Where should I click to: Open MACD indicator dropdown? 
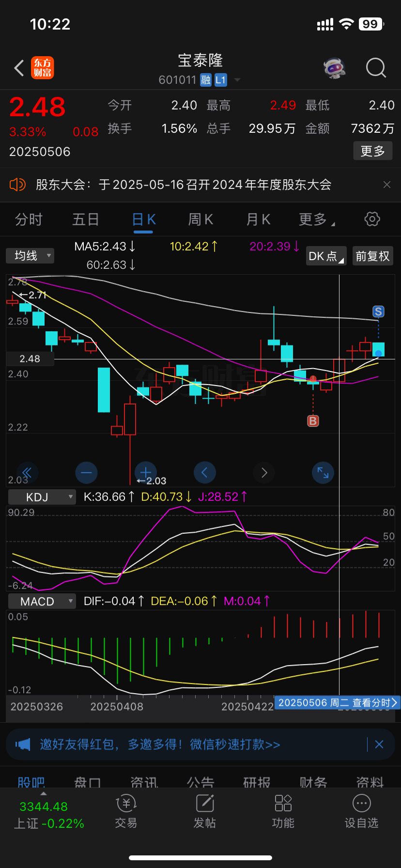pyautogui.click(x=42, y=601)
